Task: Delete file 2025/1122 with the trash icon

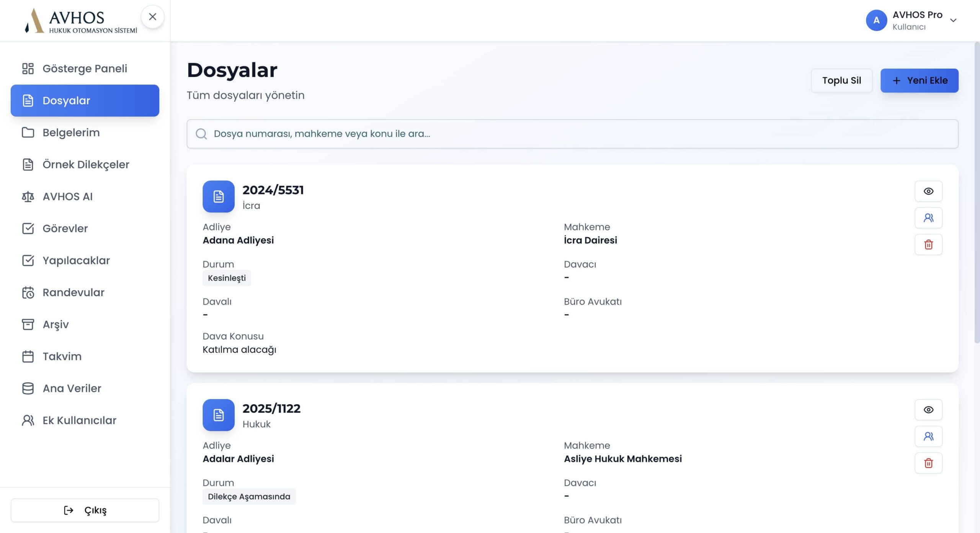Action: pos(928,463)
